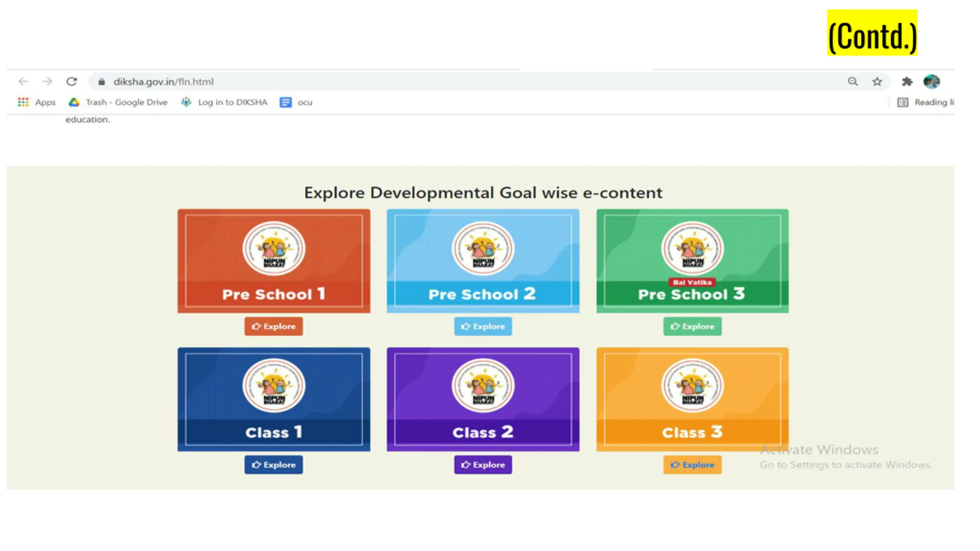Click Explore under Class 1
Viewport: 980px width, 551px height.
(274, 465)
